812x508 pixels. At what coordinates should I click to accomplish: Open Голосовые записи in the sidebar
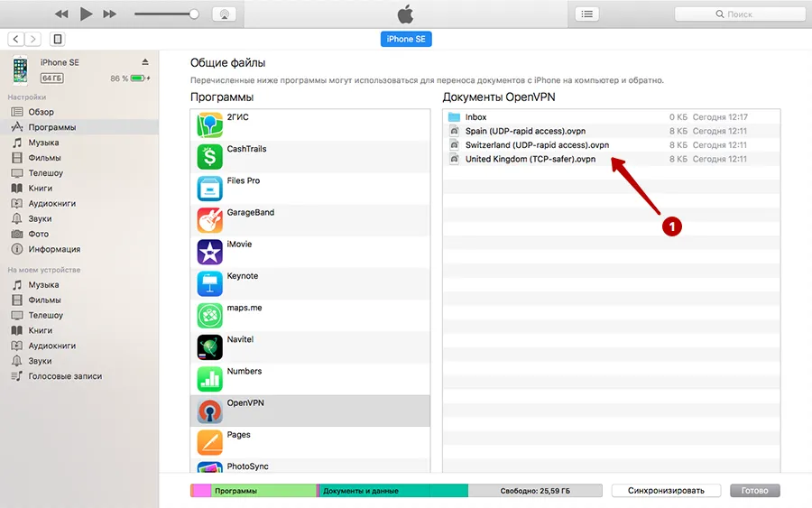(79, 376)
